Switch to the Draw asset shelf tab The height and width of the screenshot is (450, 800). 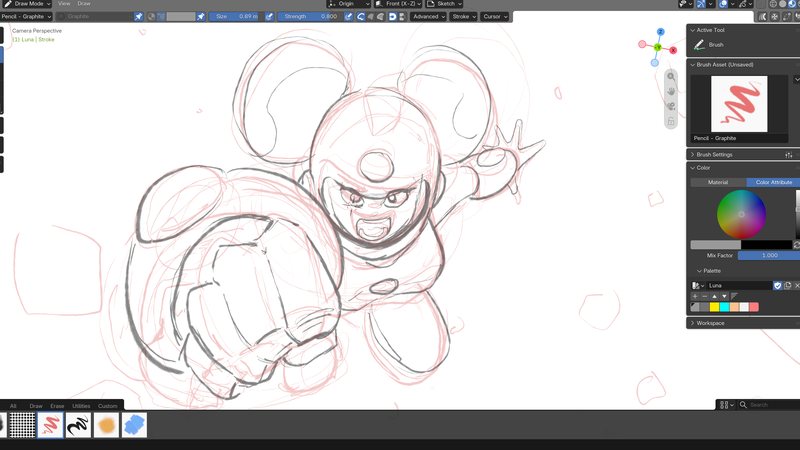36,406
